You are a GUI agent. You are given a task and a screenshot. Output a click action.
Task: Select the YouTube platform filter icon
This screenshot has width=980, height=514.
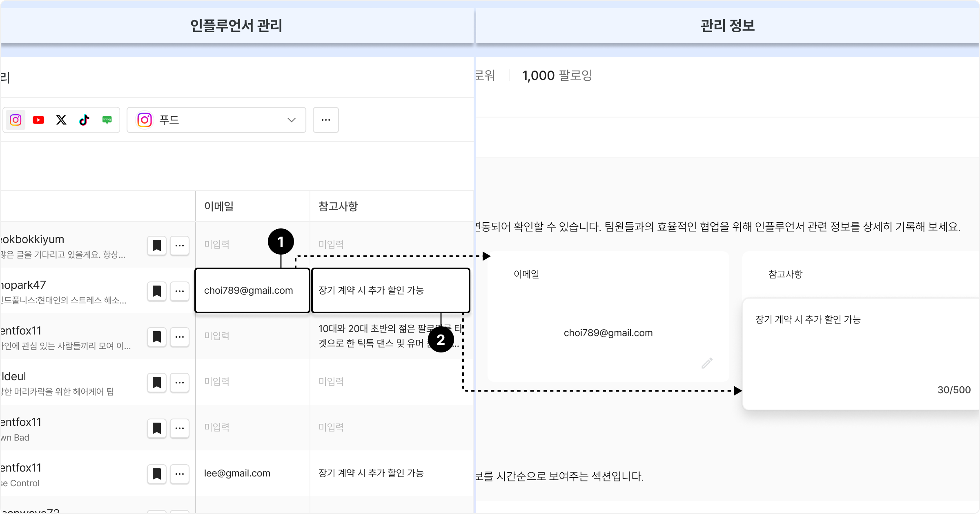38,120
